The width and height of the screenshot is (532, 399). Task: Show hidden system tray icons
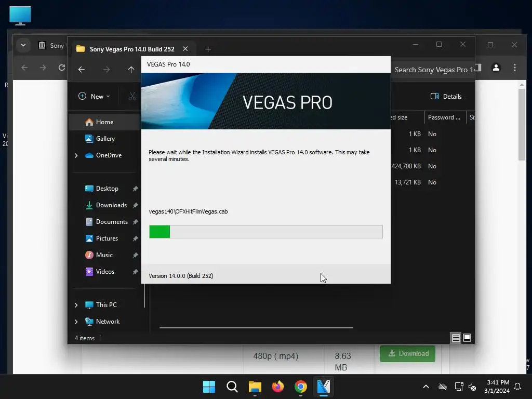click(426, 387)
